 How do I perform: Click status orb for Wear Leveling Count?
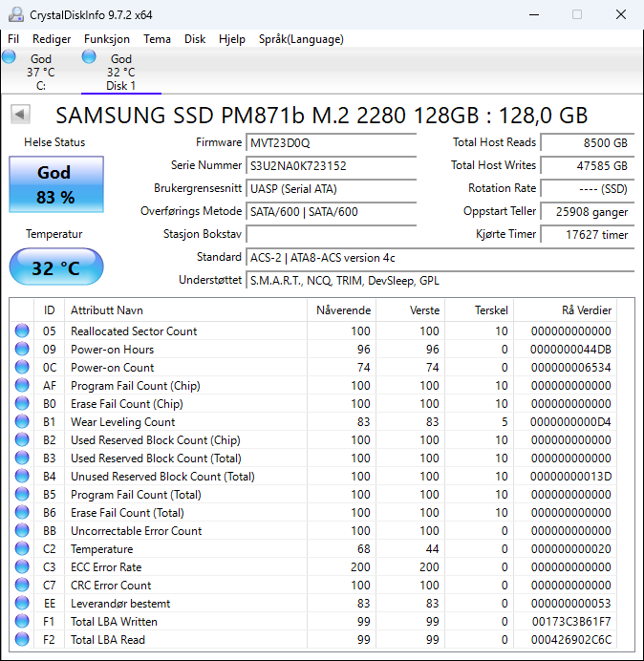point(22,421)
